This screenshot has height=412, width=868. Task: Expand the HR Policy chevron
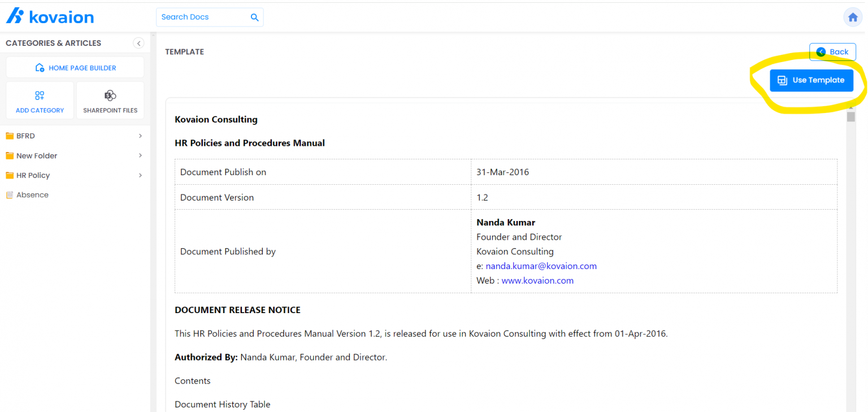point(140,175)
